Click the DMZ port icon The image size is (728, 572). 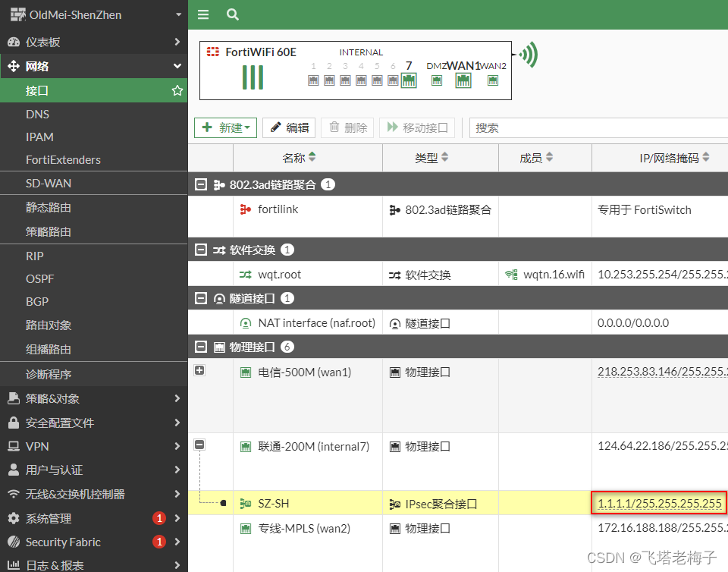click(x=437, y=80)
